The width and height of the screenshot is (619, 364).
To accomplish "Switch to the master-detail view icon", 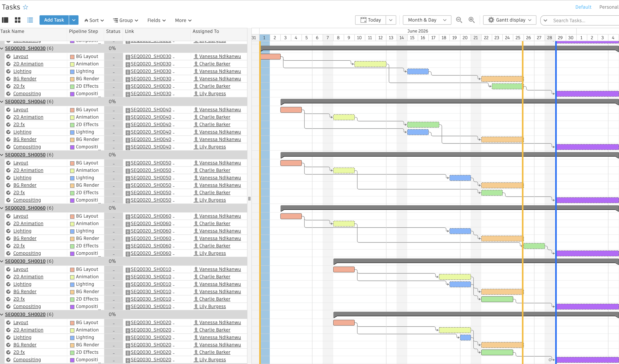I will 5,20.
